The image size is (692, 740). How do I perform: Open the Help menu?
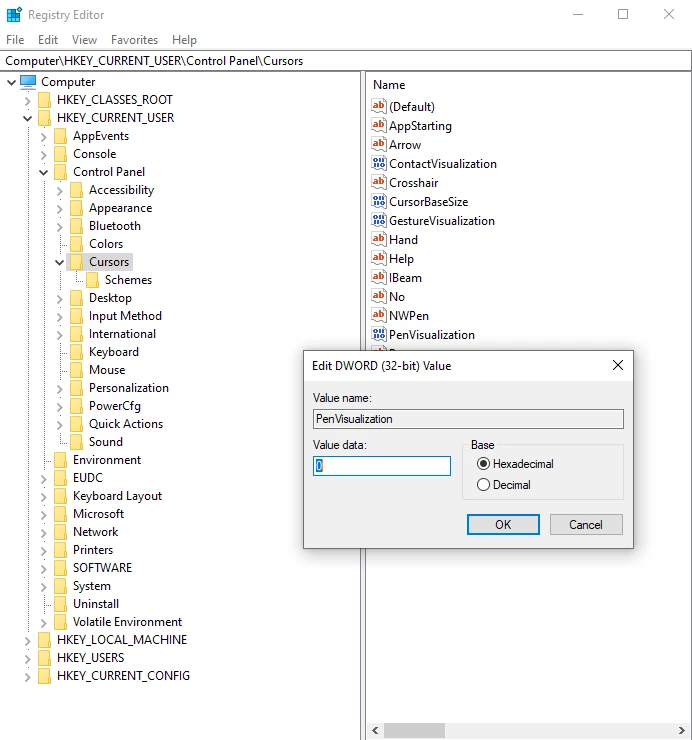pos(184,40)
